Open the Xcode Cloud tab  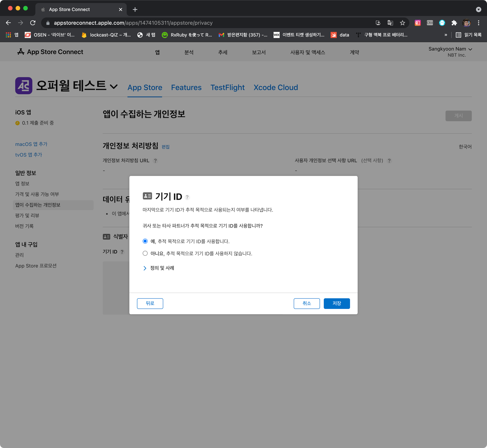pyautogui.click(x=275, y=88)
